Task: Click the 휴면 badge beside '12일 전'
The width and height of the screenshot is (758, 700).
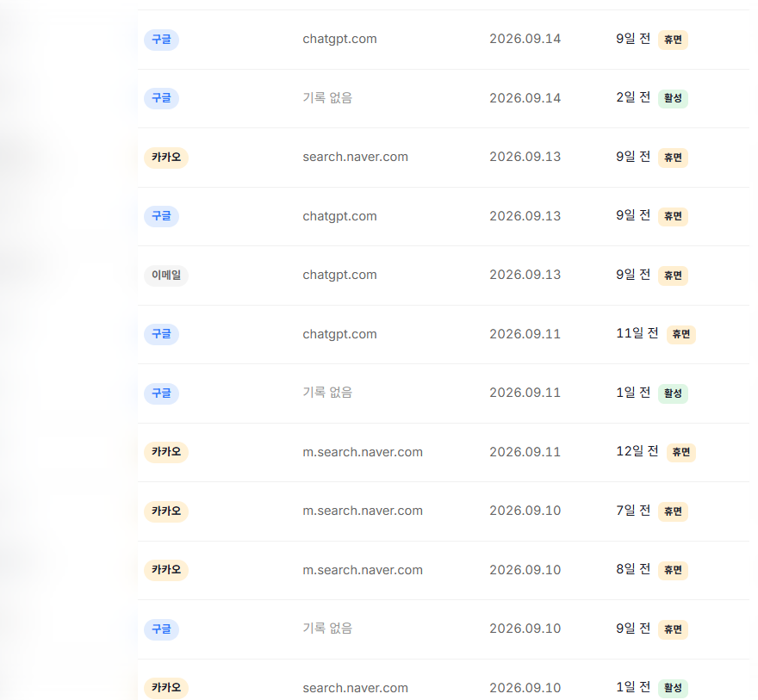Action: [681, 452]
